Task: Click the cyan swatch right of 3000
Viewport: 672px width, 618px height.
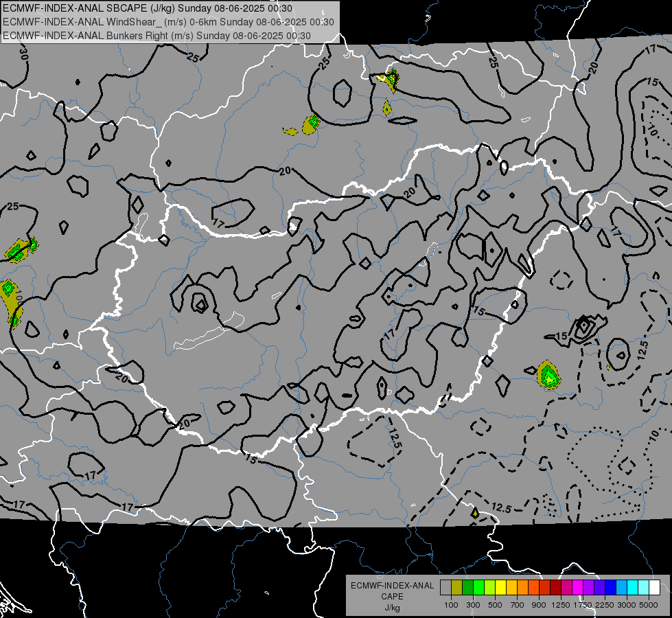Action: coord(633,588)
